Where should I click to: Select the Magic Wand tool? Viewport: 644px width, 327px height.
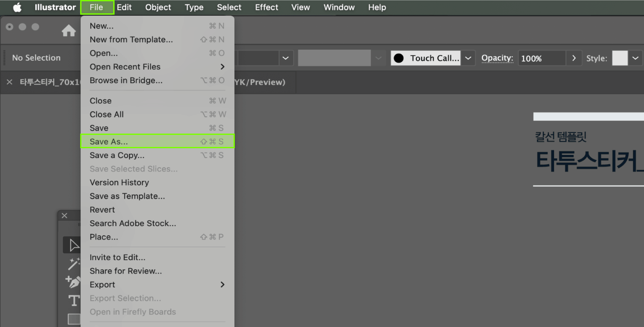tap(74, 264)
